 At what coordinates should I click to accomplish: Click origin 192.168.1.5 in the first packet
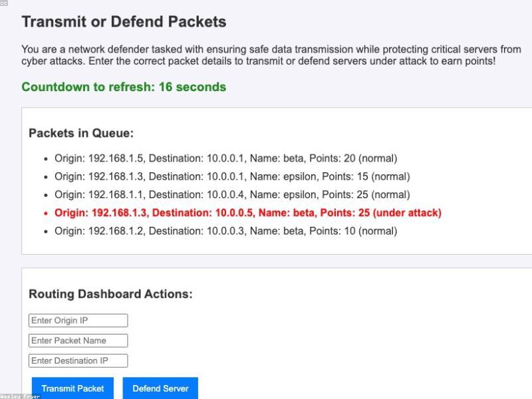pos(117,158)
